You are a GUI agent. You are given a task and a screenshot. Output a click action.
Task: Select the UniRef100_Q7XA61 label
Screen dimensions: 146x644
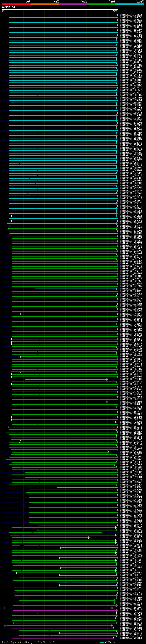pyautogui.click(x=131, y=394)
